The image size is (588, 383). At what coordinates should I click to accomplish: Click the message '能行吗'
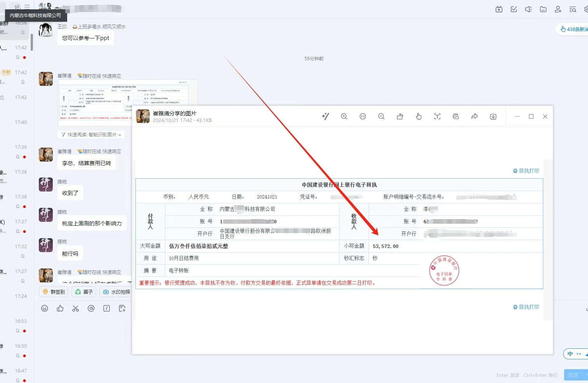70,254
